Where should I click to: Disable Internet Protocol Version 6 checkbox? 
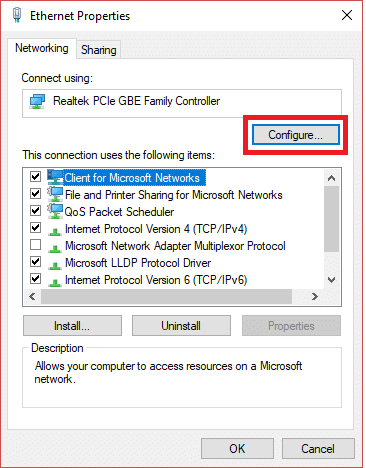coord(35,278)
